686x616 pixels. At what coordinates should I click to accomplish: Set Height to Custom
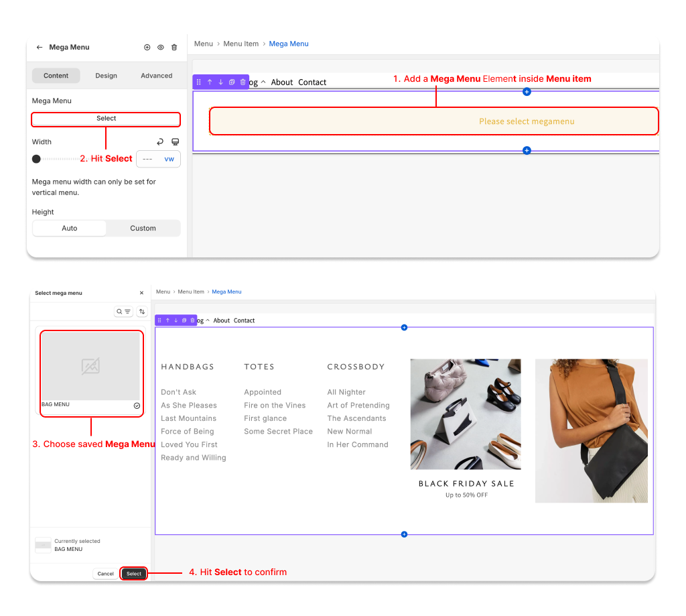tap(143, 229)
